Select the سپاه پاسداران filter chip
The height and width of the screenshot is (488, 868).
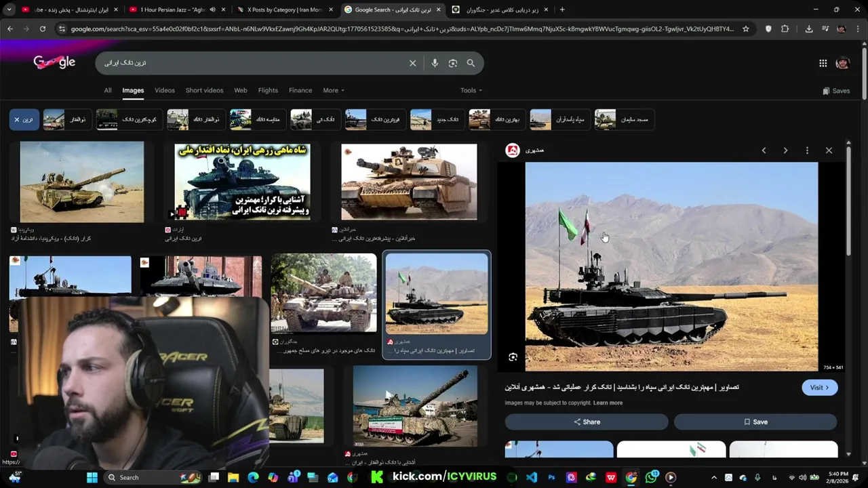pyautogui.click(x=559, y=119)
